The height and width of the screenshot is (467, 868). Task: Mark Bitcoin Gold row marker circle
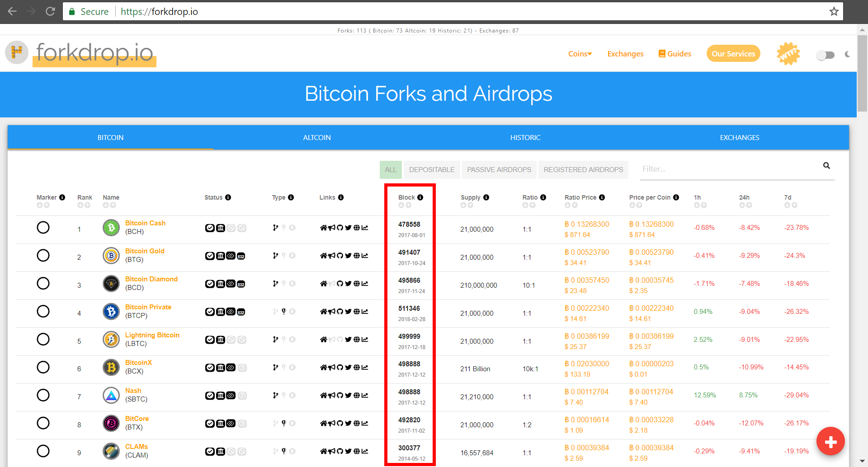click(x=43, y=256)
